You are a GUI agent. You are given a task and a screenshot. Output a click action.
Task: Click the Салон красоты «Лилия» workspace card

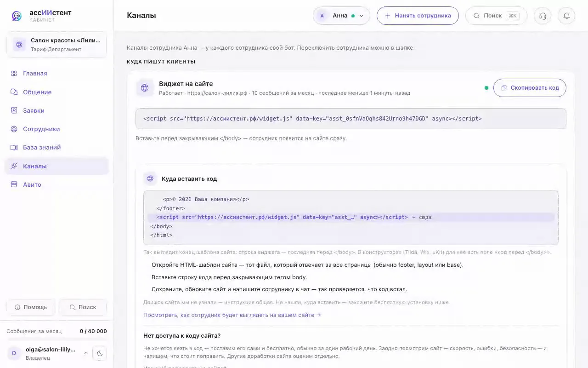pyautogui.click(x=57, y=45)
